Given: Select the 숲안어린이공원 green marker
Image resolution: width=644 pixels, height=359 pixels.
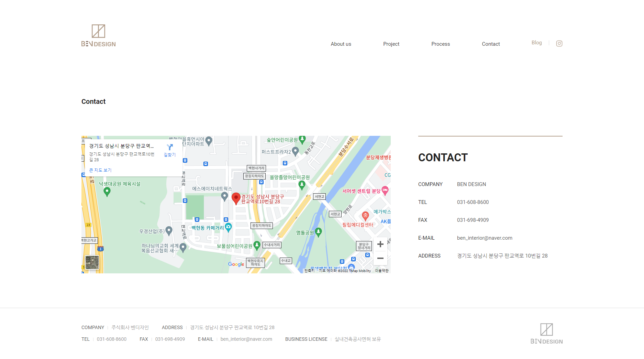Looking at the screenshot, I should point(302,140).
